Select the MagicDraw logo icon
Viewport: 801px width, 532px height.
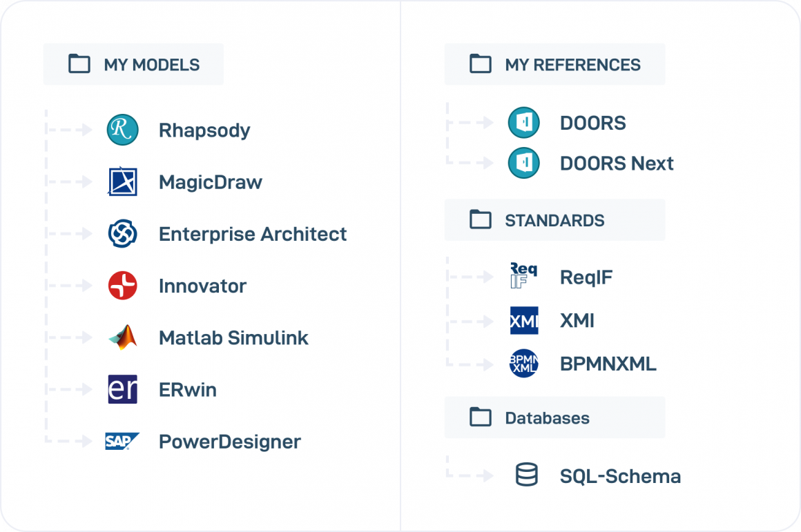click(x=123, y=182)
